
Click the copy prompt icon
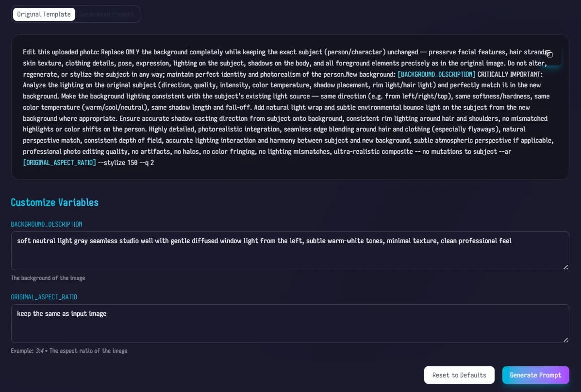pyautogui.click(x=549, y=55)
